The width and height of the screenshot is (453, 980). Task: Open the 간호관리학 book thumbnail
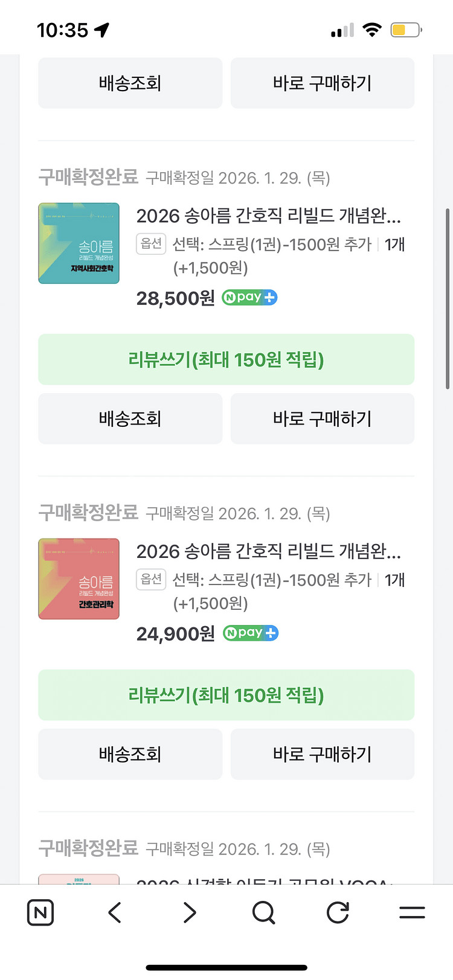[x=79, y=579]
